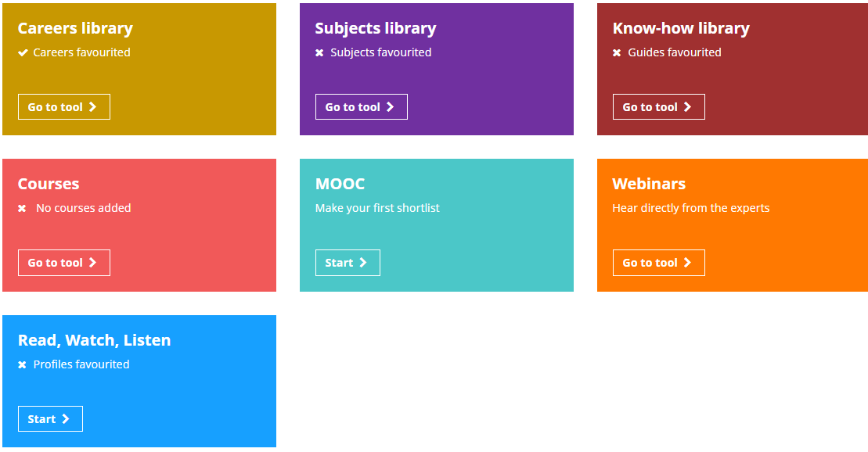The width and height of the screenshot is (868, 452).
Task: Open Know-how library via Go to tool
Action: (659, 107)
